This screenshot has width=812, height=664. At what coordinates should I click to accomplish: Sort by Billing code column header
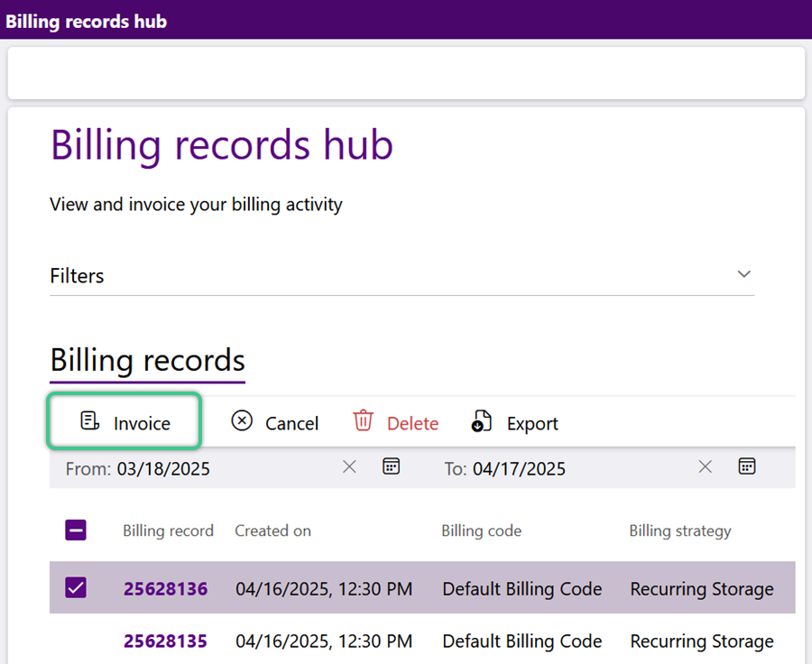point(481,530)
